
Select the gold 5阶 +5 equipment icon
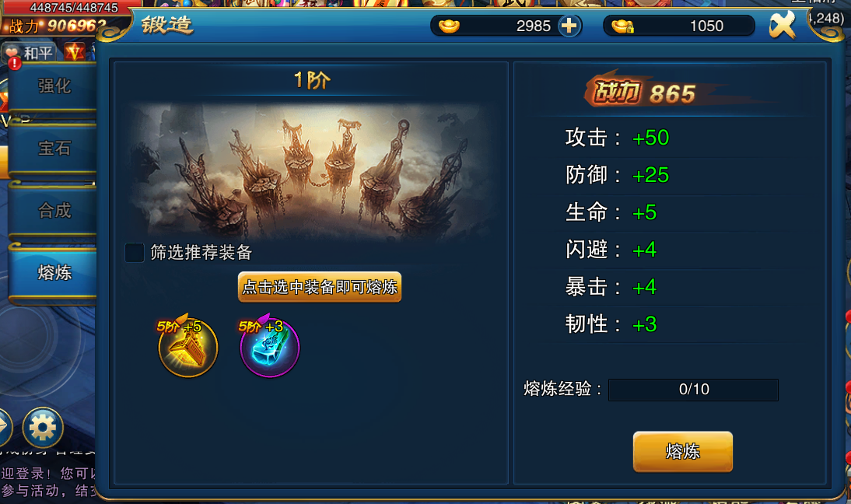click(187, 347)
